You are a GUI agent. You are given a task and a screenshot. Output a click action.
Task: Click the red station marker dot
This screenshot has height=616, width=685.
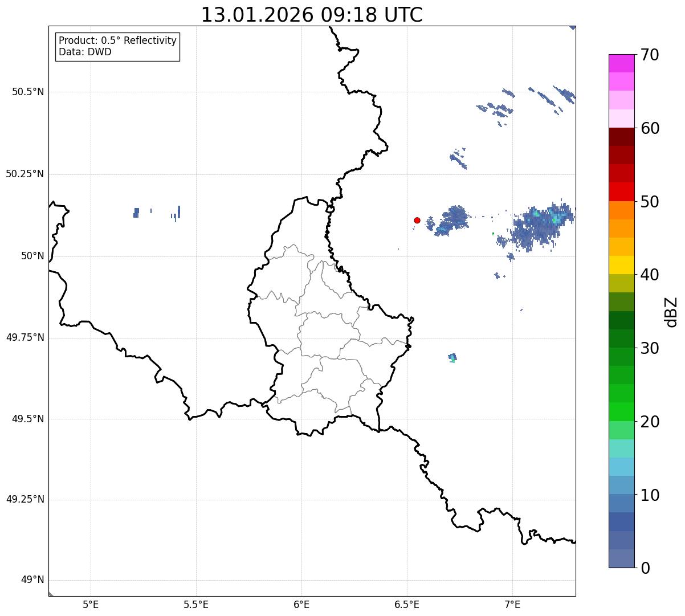417,220
